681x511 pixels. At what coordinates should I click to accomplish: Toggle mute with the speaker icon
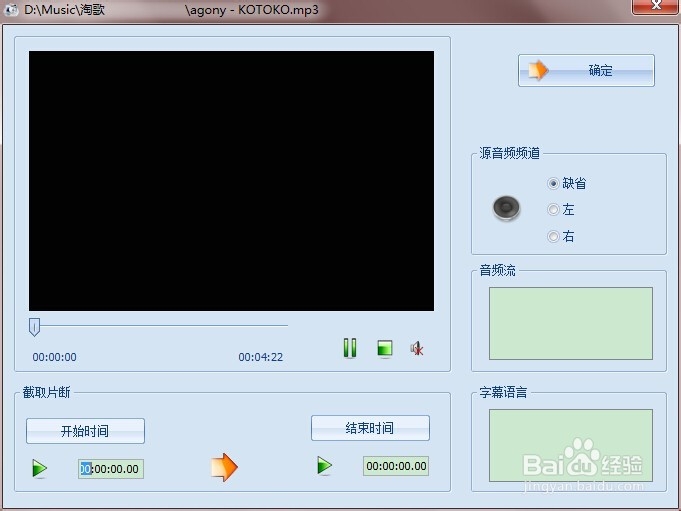tap(417, 348)
